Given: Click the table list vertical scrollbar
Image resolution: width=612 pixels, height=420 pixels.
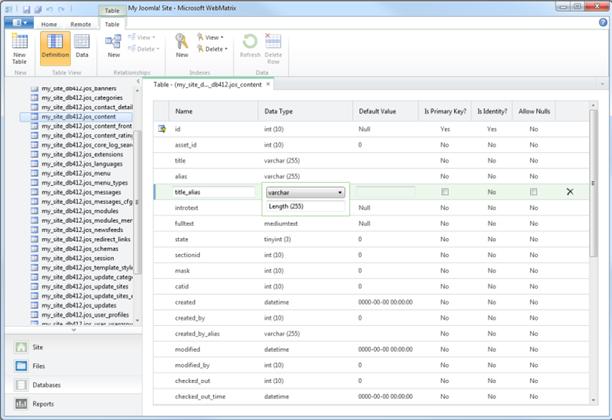Looking at the screenshot, I should click(x=137, y=203).
